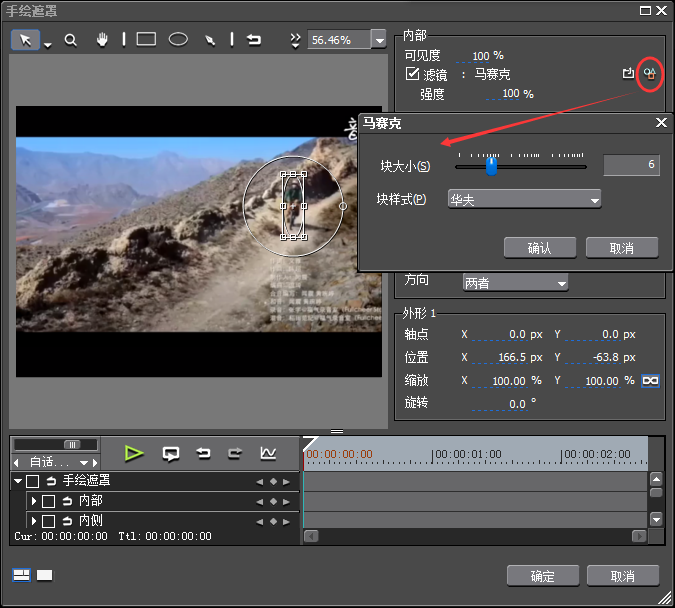
Task: Click 确认 in the mosaic dialog
Action: coord(539,248)
